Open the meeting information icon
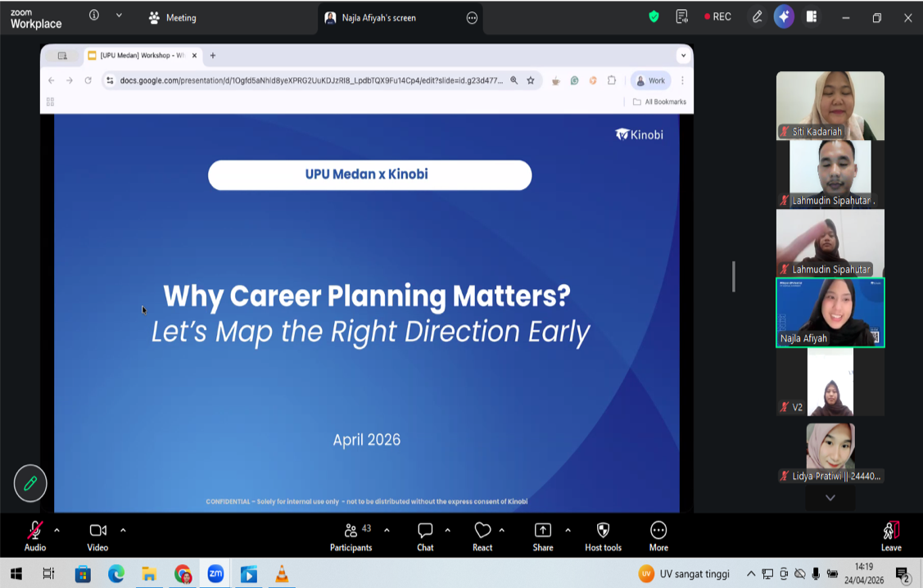923x588 pixels. tap(94, 16)
